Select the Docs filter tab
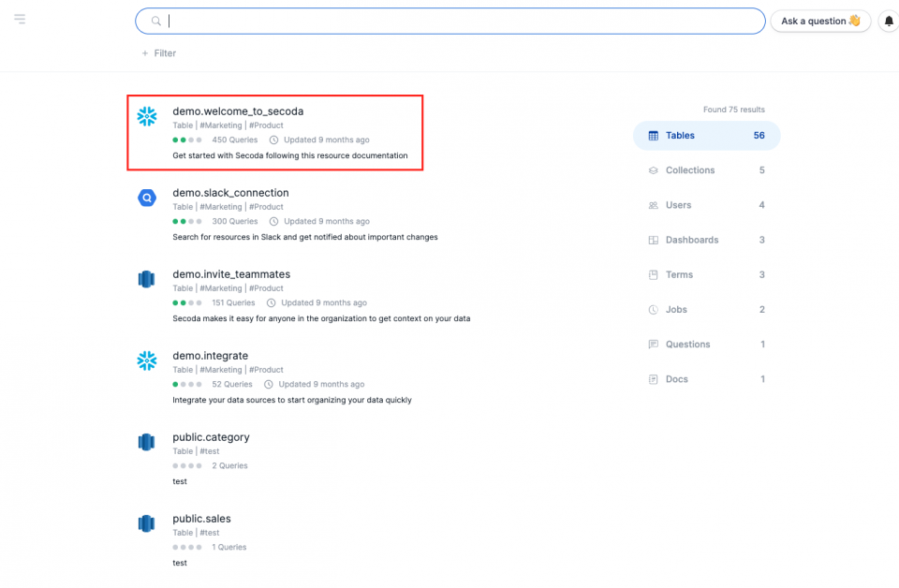This screenshot has width=899, height=588. 706,379
